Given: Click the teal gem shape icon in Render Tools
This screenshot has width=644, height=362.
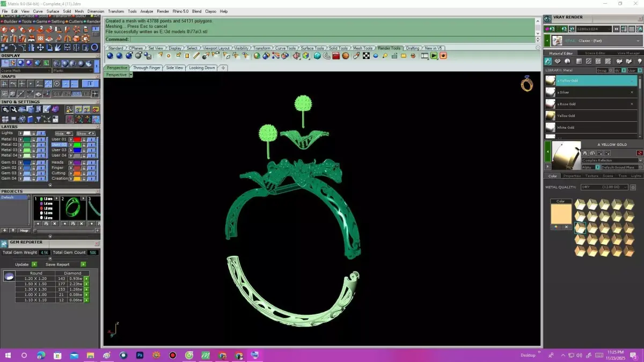Looking at the screenshot, I should (317, 55).
